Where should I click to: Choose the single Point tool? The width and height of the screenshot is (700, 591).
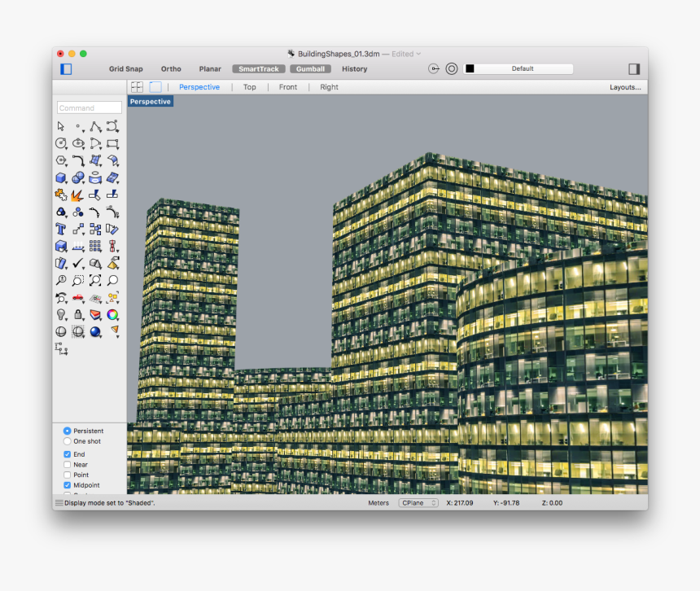tap(79, 127)
